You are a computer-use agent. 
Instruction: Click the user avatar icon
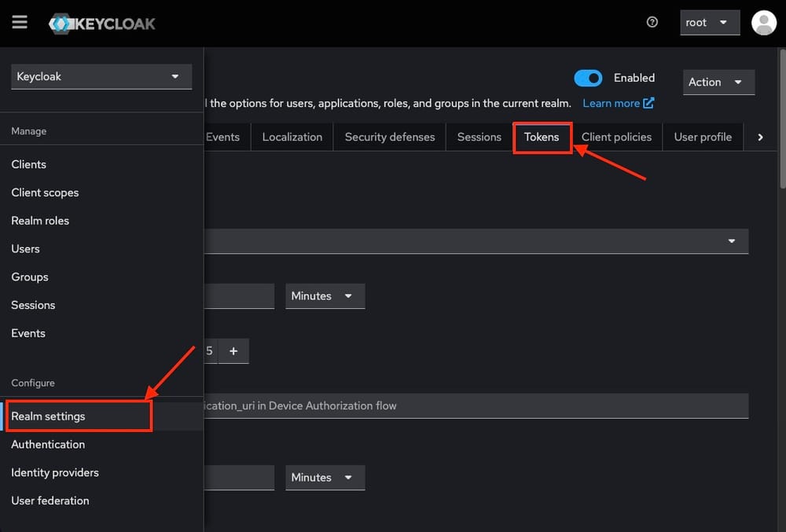click(763, 22)
